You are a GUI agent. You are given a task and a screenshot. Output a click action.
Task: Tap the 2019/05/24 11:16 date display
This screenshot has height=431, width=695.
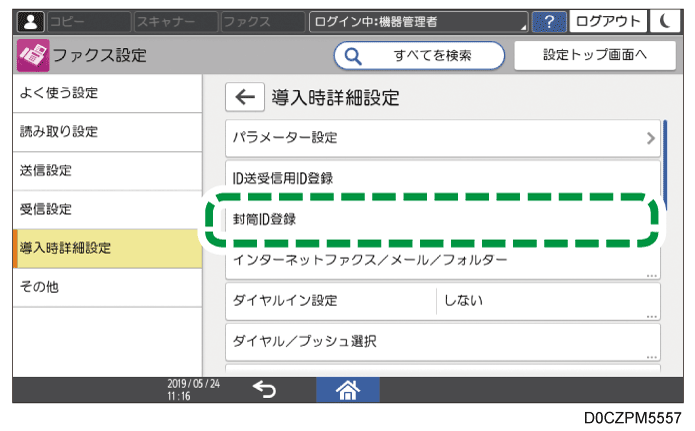(194, 390)
